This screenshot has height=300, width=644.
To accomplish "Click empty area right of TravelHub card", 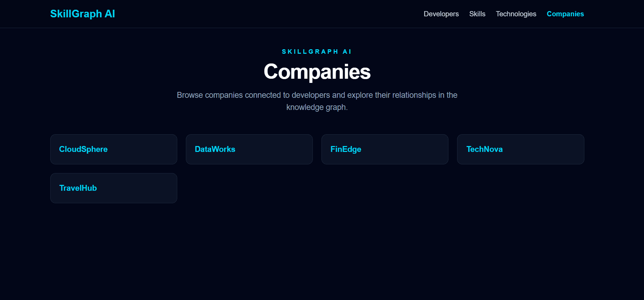I will point(381,188).
